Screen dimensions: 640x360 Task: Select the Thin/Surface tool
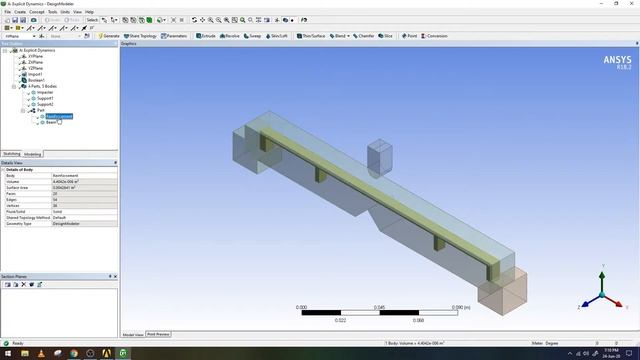pyautogui.click(x=311, y=36)
